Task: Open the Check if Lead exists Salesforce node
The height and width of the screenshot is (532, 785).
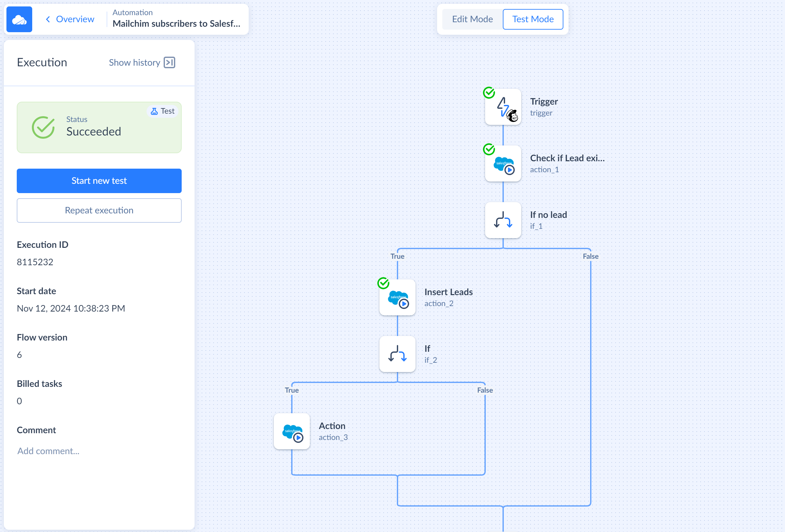Action: click(x=503, y=164)
